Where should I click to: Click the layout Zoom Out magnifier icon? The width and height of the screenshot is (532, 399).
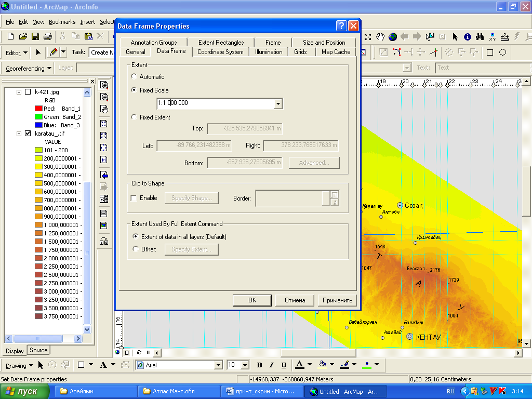coord(104,97)
